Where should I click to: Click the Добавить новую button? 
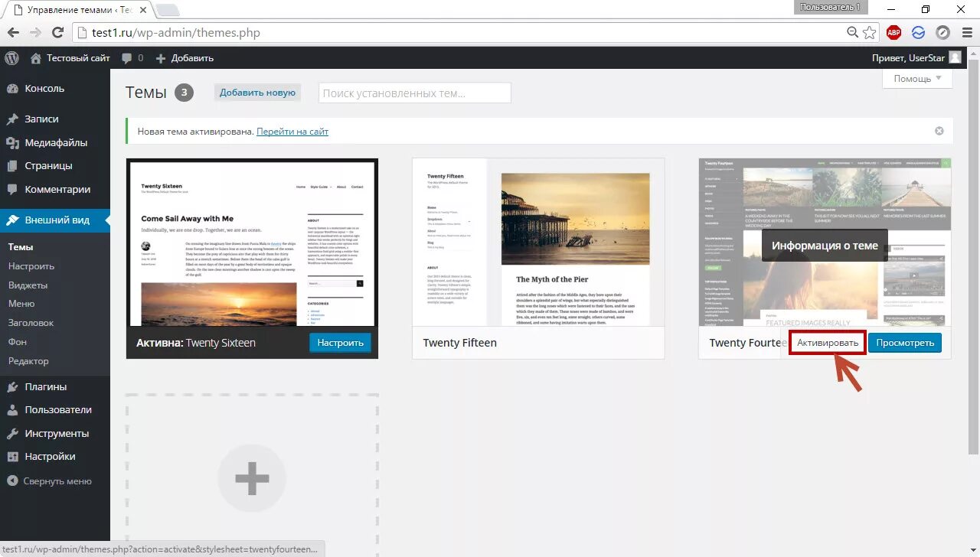[257, 93]
